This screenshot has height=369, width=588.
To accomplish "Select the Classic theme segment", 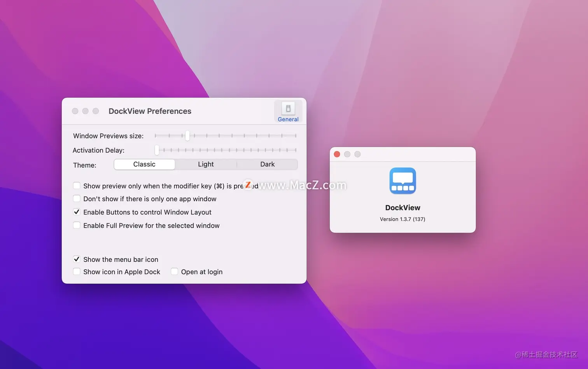I will [x=144, y=164].
